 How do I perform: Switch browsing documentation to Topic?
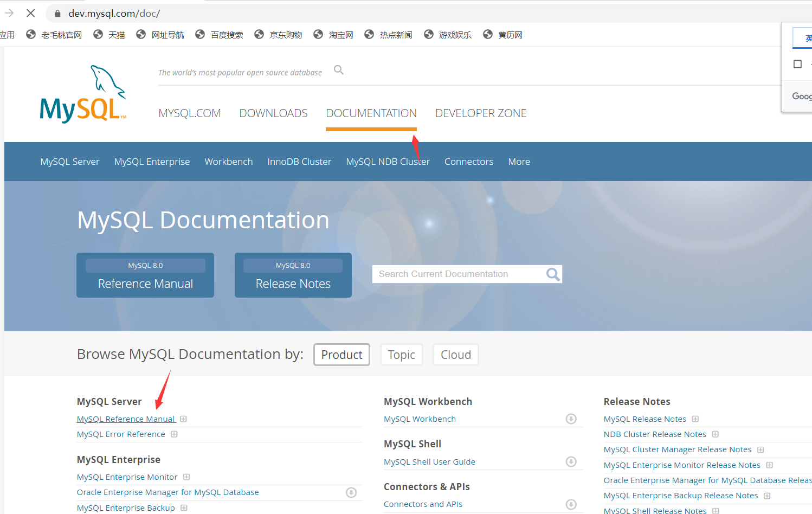pyautogui.click(x=401, y=354)
